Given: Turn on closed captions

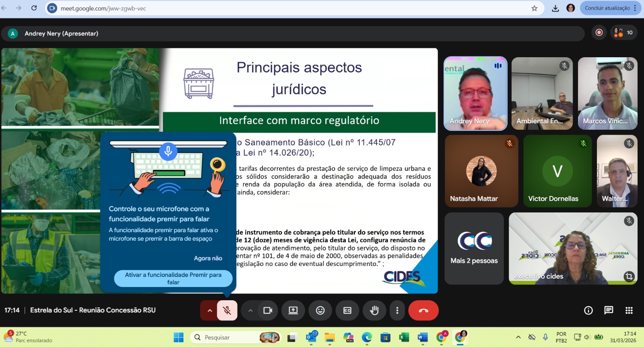Looking at the screenshot, I should click(x=347, y=310).
